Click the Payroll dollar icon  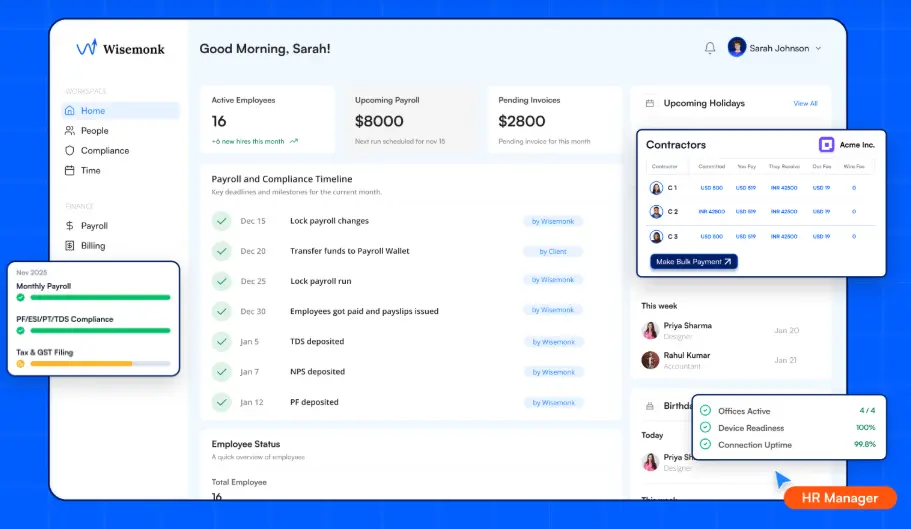point(70,225)
